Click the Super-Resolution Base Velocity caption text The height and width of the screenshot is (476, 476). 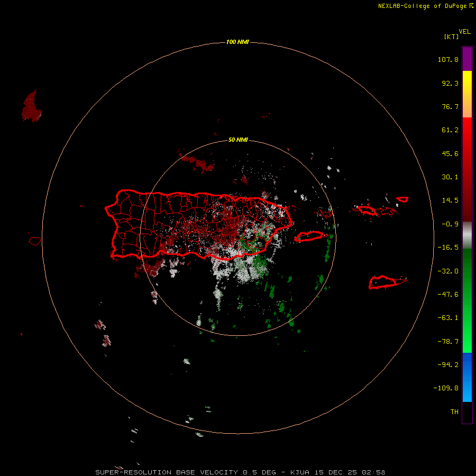click(x=241, y=472)
